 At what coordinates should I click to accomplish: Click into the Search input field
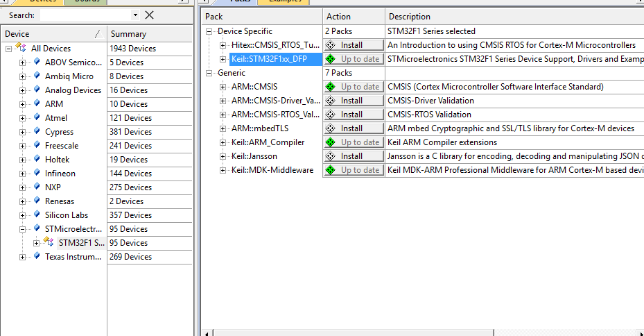(86, 15)
